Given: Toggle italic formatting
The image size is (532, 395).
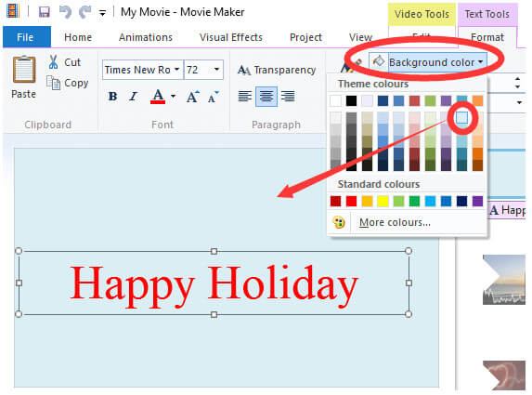Looking at the screenshot, I should [x=134, y=97].
